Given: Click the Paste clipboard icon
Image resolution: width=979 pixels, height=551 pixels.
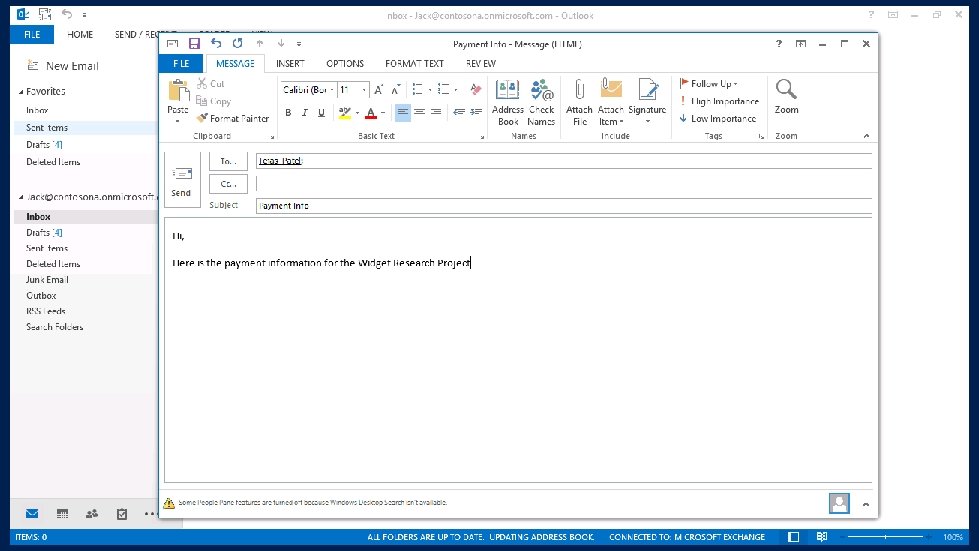Looking at the screenshot, I should (179, 90).
